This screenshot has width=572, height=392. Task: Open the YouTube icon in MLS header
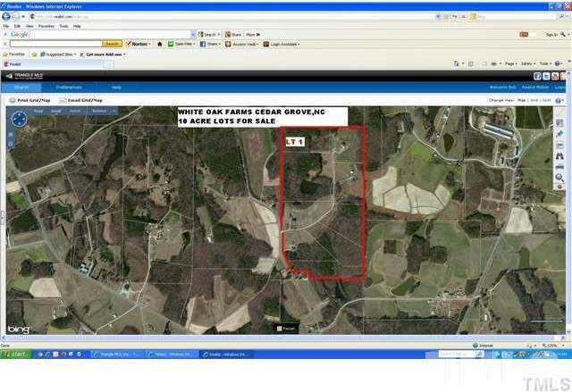pyautogui.click(x=555, y=76)
